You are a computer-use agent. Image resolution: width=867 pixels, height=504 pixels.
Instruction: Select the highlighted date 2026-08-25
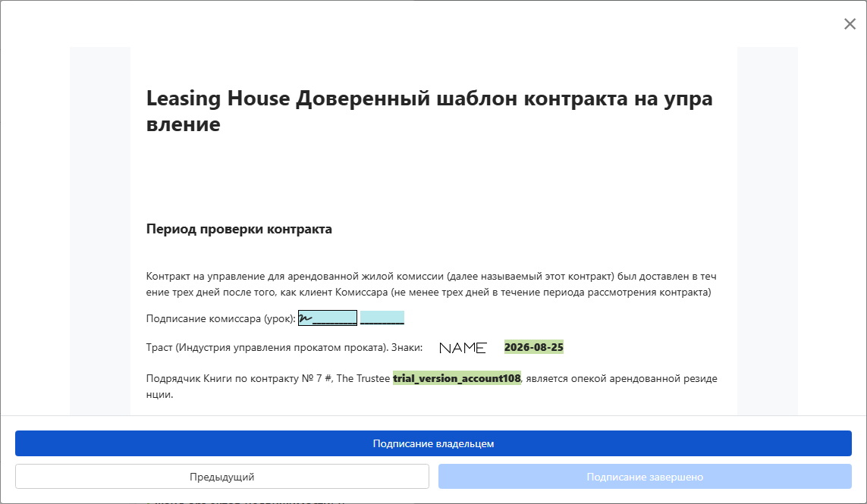pyautogui.click(x=533, y=347)
